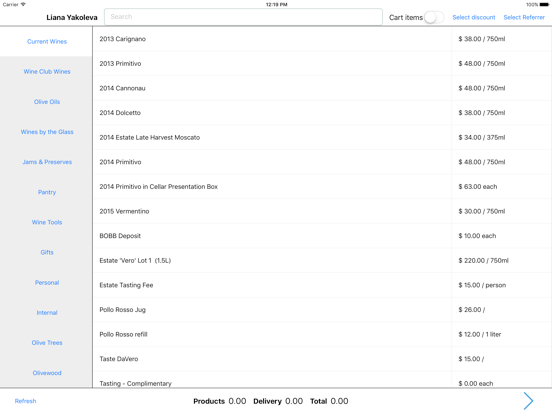
Task: Toggle the Cart items switch
Action: coord(434,17)
